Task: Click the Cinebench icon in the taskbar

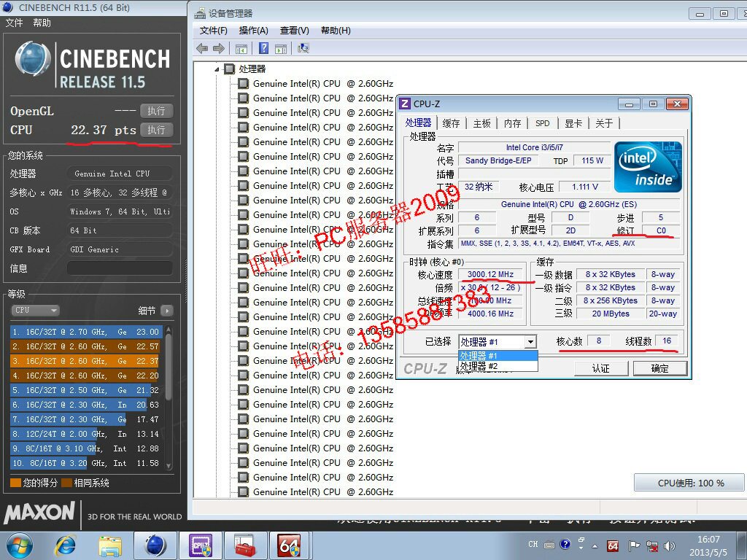Action: 155,545
